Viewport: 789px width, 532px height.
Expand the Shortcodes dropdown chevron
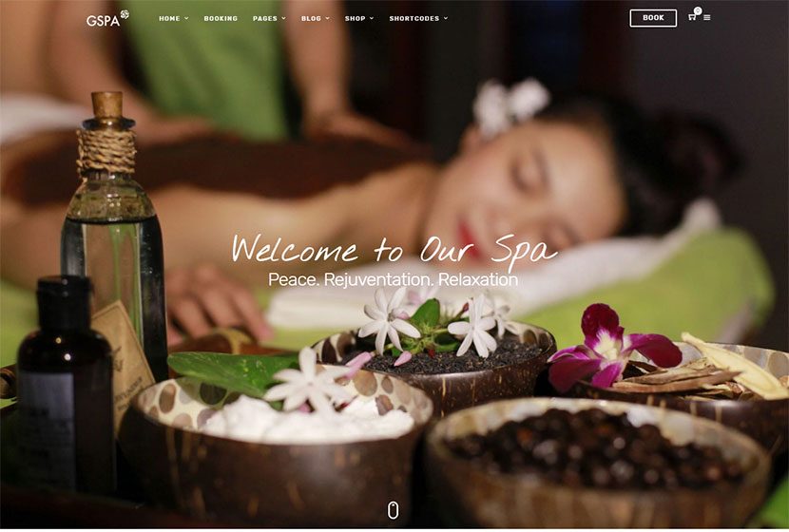coord(445,18)
